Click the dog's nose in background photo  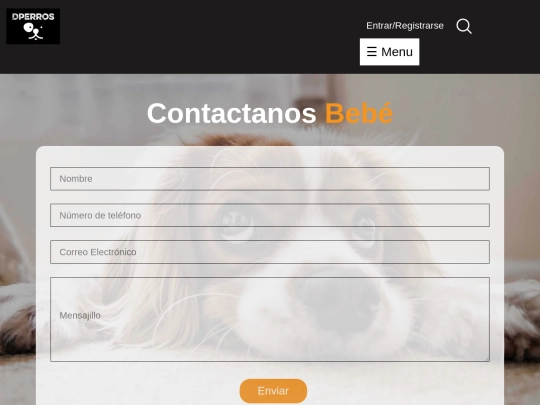click(x=339, y=300)
